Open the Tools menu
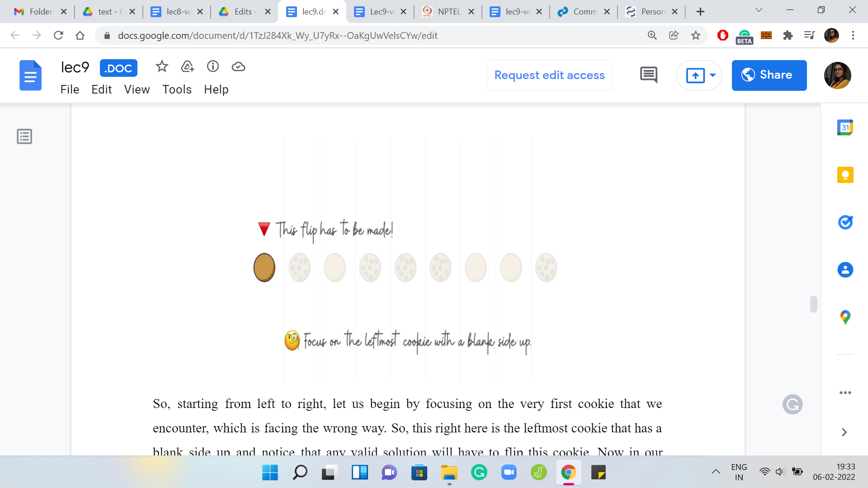Screen dimensions: 868x488 click(177, 89)
